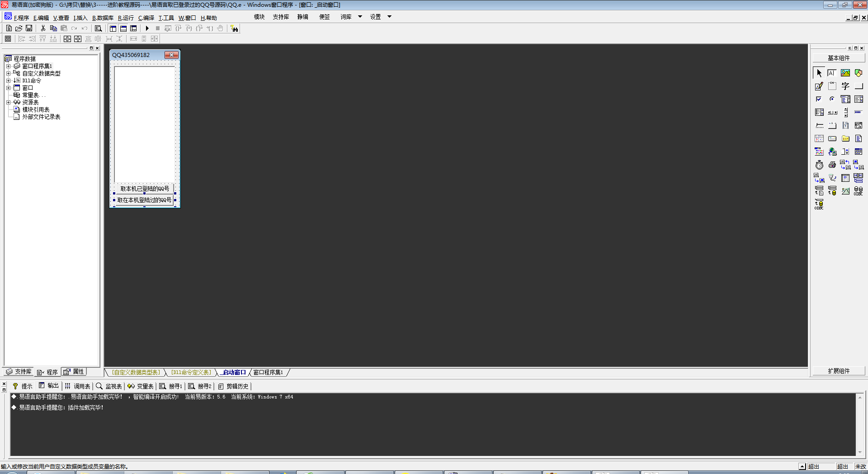Click the Run (play) toolbar button
Screen dimensions: 868x474
click(147, 28)
